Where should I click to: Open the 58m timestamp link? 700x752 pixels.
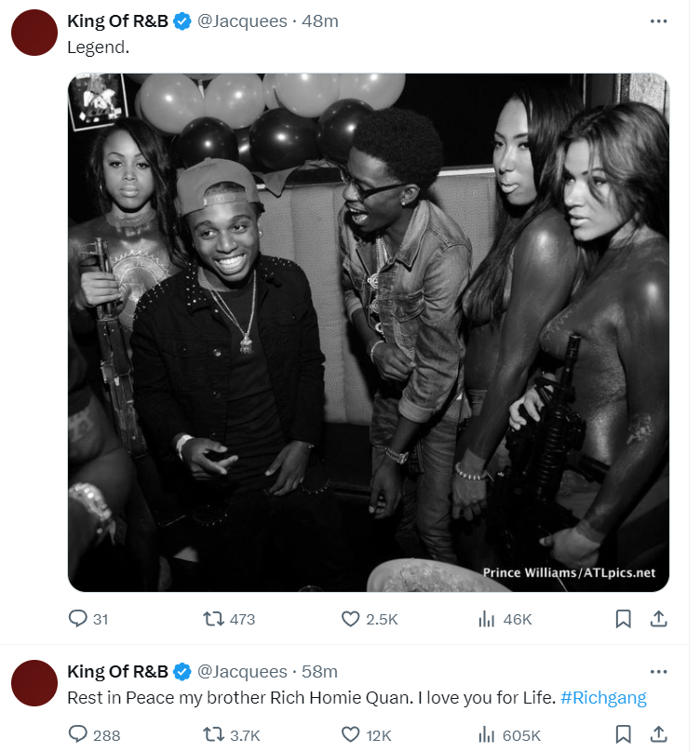click(x=319, y=671)
